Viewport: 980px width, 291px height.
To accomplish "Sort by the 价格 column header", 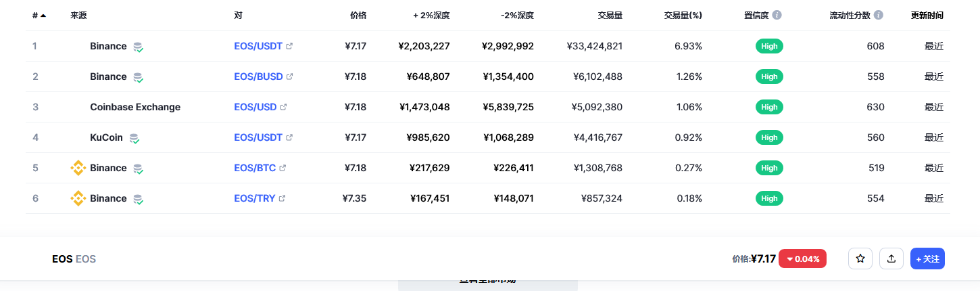I will point(358,15).
